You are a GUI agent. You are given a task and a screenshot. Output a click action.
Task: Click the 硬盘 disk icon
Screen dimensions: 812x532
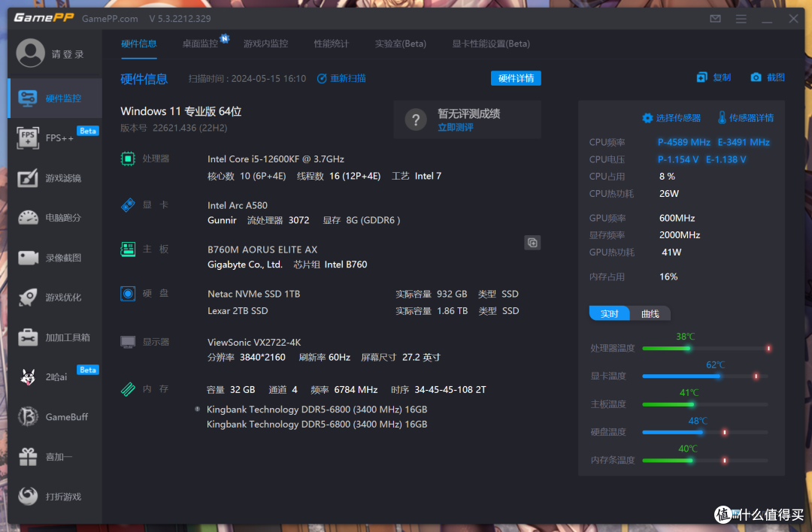tap(128, 294)
